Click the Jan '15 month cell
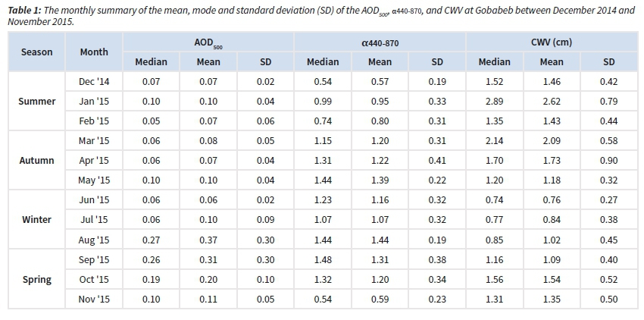 94,101
